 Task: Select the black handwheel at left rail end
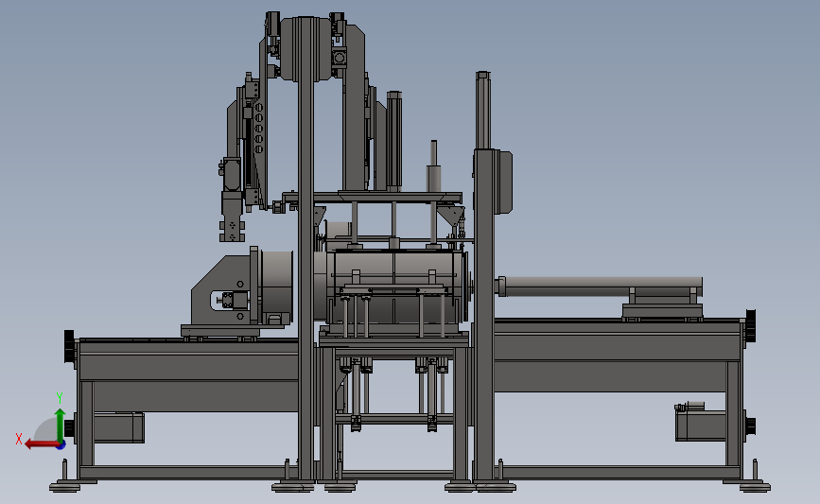pos(70,346)
